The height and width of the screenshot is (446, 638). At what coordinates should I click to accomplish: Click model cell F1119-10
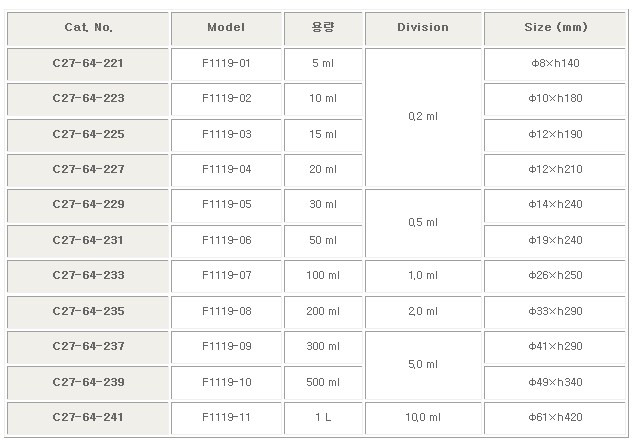coord(226,382)
